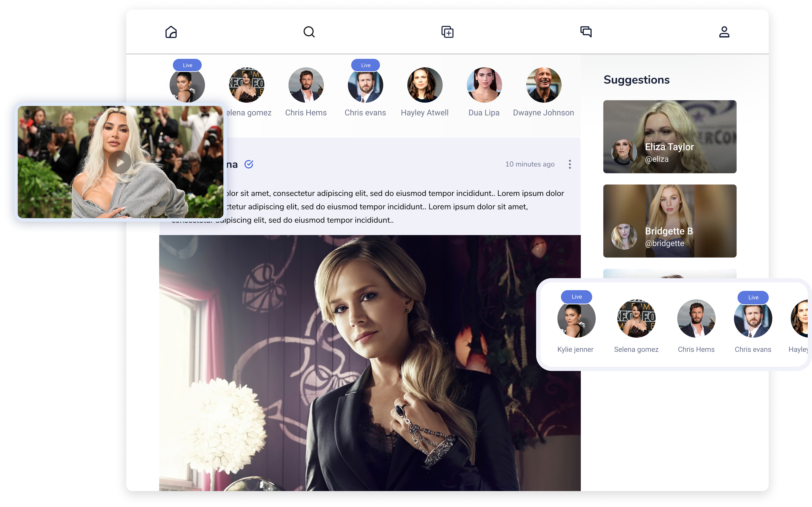This screenshot has height=507, width=812.
Task: Click the @eliza handle link
Action: (x=657, y=159)
